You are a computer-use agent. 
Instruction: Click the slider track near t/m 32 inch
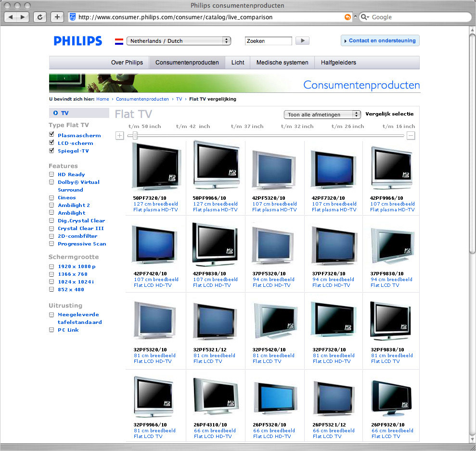pyautogui.click(x=297, y=135)
